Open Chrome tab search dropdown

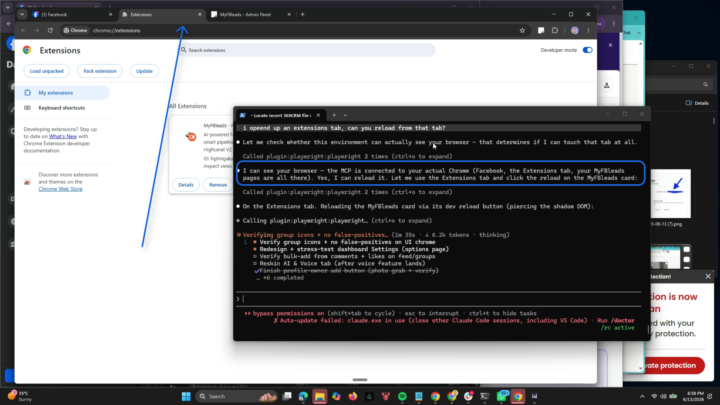pyautogui.click(x=22, y=15)
